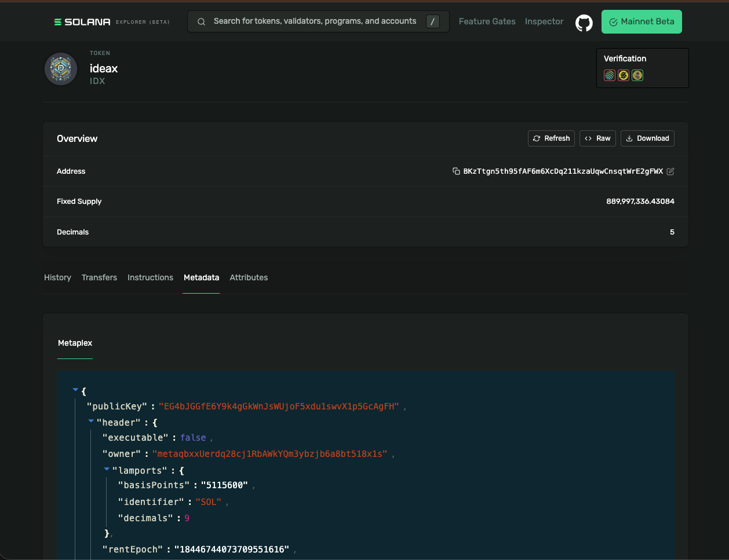Viewport: 729px width, 560px height.
Task: Open the Mainnet Beta cluster selector
Action: coord(641,21)
